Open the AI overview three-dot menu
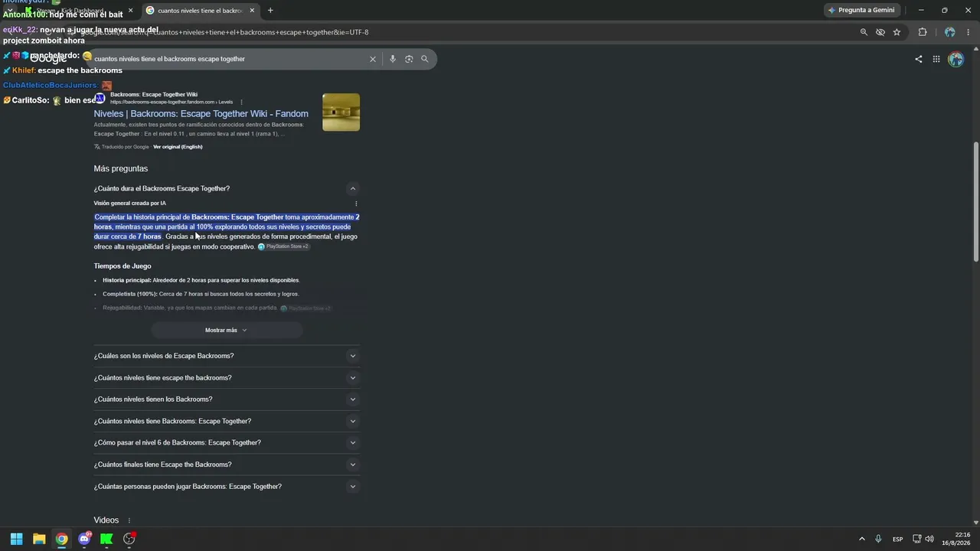Viewport: 980px width, 551px height. coord(356,204)
